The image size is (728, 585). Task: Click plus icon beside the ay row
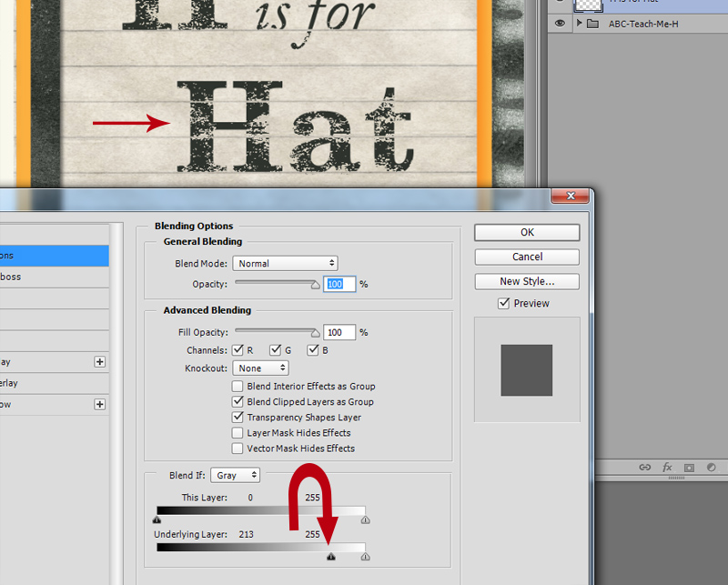click(x=99, y=362)
